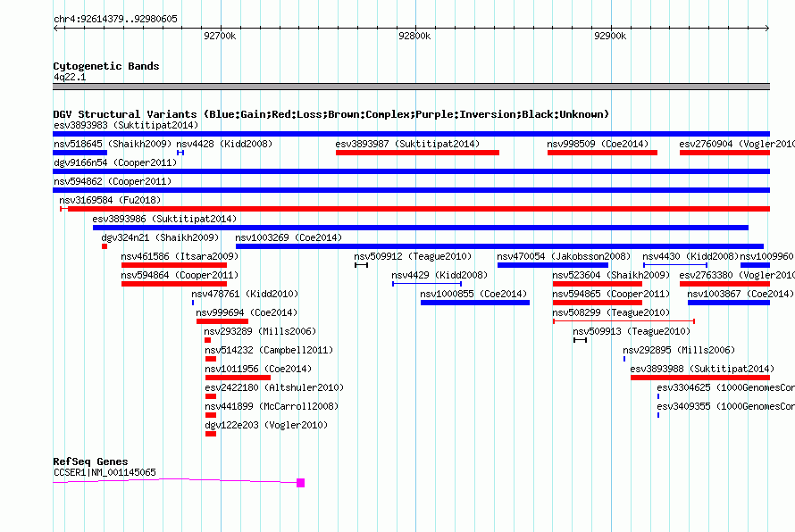Click the nsv461586 (Itsara2009) label
This screenshot has width=795, height=532.
pos(180,256)
